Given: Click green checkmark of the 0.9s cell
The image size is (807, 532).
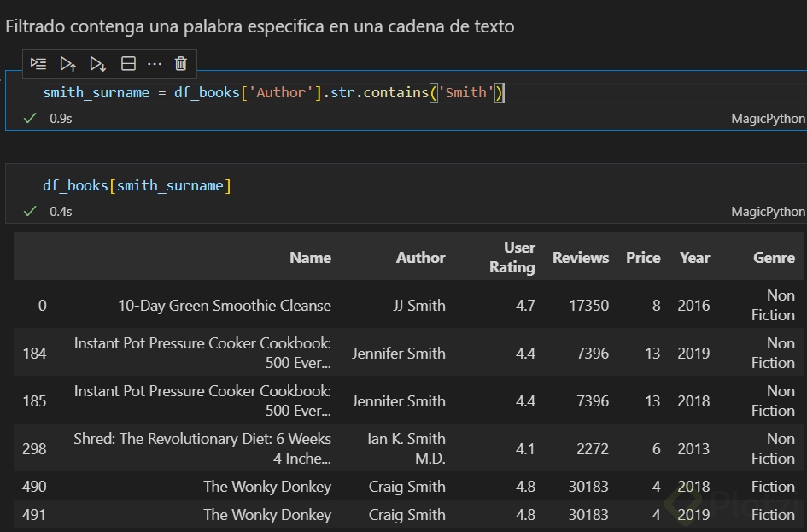Looking at the screenshot, I should [x=30, y=119].
